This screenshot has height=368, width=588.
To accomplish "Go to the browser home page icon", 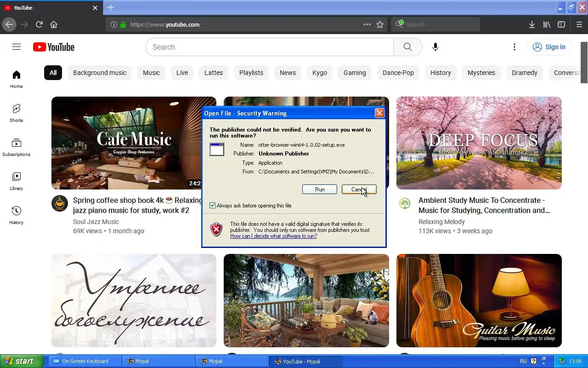I will pyautogui.click(x=54, y=24).
